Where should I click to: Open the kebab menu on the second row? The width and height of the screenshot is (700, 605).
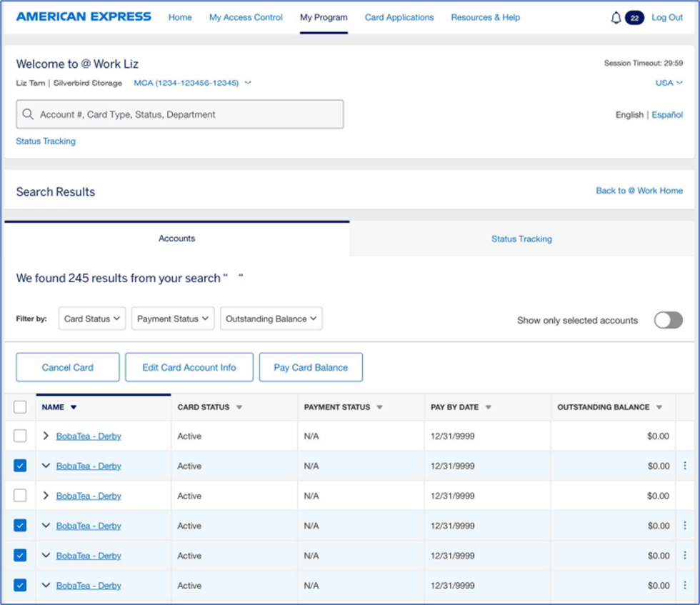click(684, 466)
